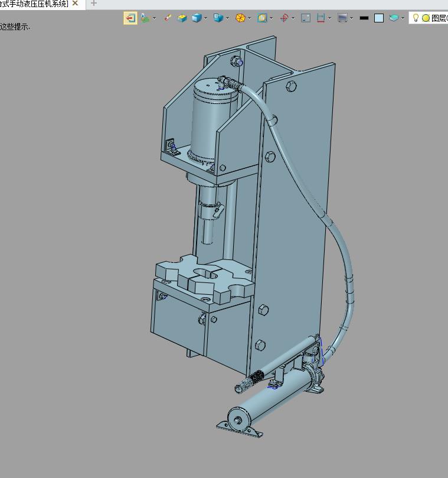Click the zoom window magnifier icon

pyautogui.click(x=262, y=18)
